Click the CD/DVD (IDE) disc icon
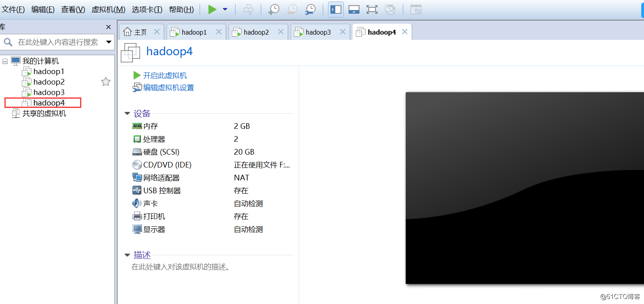 coord(137,165)
